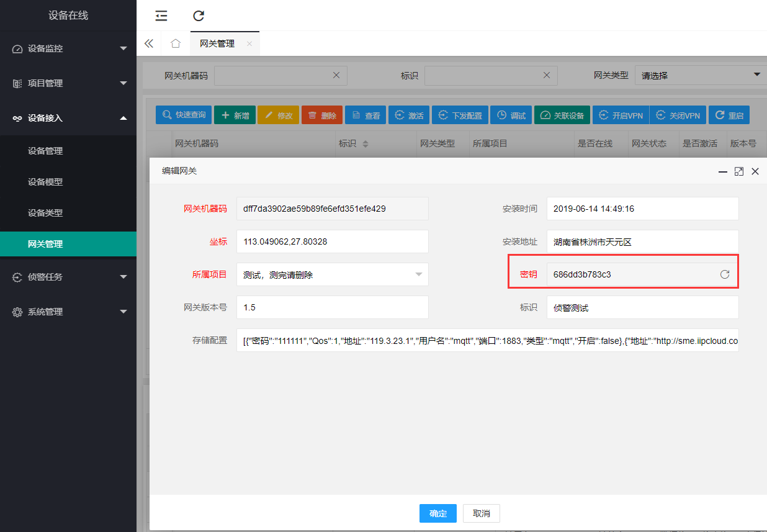Screen dimensions: 767x532
Task: Click the 重启 restart button
Action: coord(729,115)
